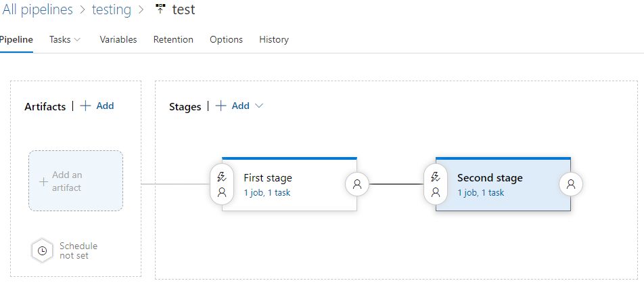Open post-deployment conditions for First stage
This screenshot has height=285, width=644.
(x=357, y=183)
